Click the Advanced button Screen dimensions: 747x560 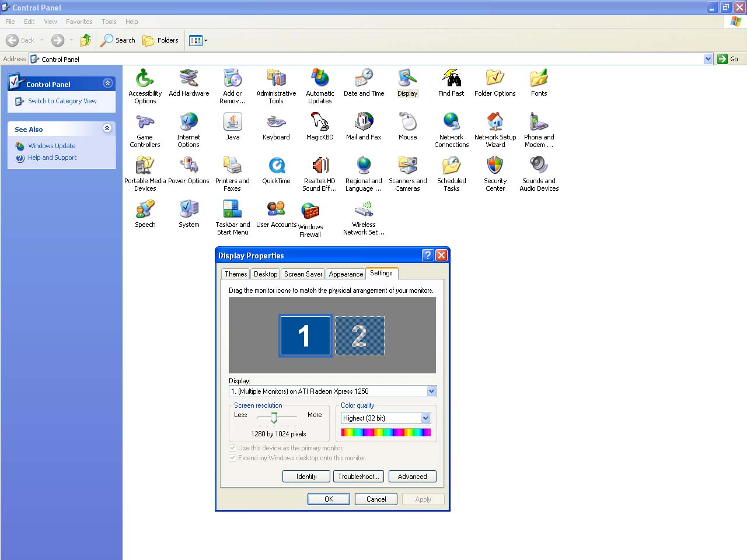click(412, 477)
